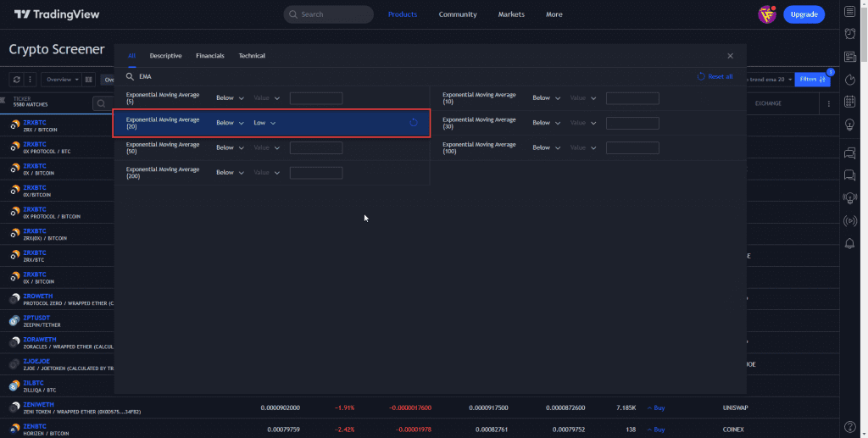Screen dimensions: 868x438
Task: Click Reset all filters
Action: coord(715,76)
